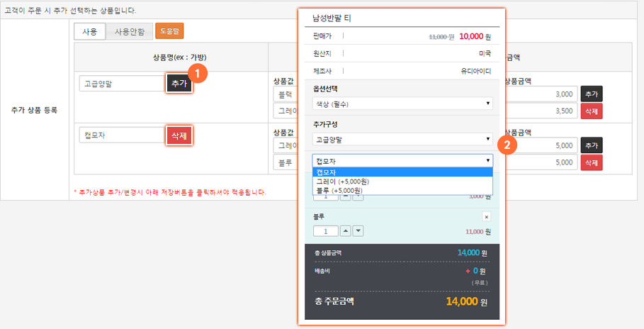
Task: Click 추가 button in 캡모자 price column
Action: coord(592,145)
